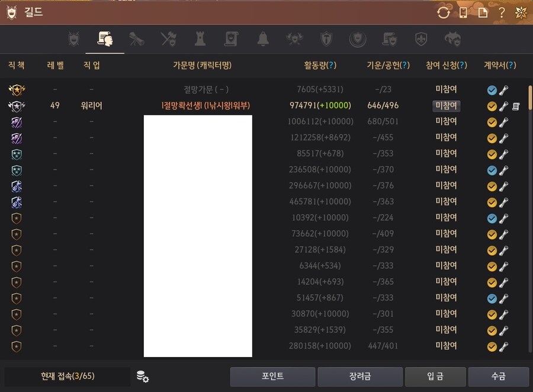533x392 pixels.
Task: Click the siege tower icon in toolbar
Action: coord(200,39)
